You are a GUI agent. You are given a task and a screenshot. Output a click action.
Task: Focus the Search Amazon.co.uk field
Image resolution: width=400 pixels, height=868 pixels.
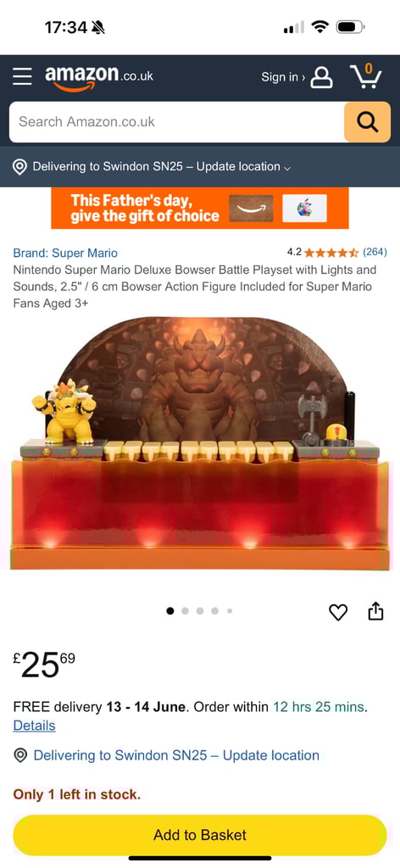coord(176,122)
